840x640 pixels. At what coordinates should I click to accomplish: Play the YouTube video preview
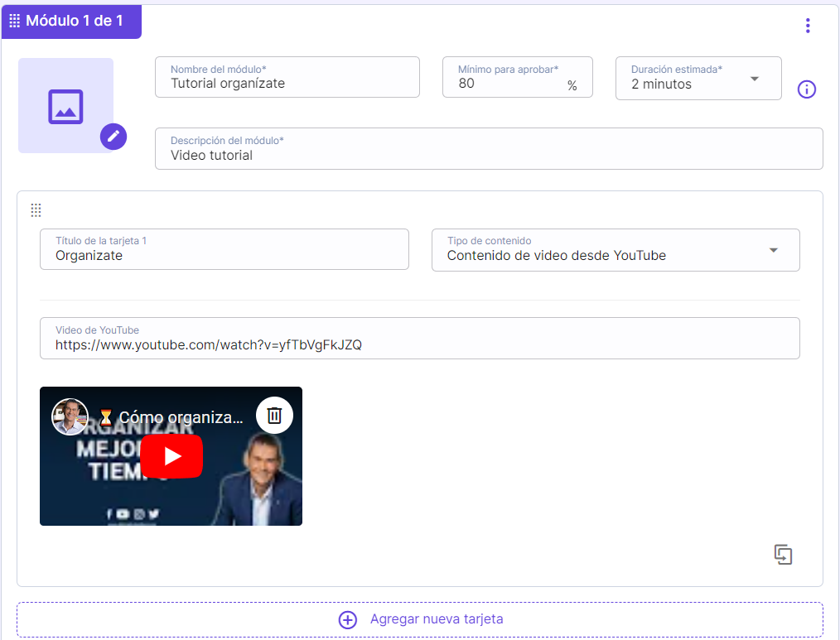click(171, 456)
